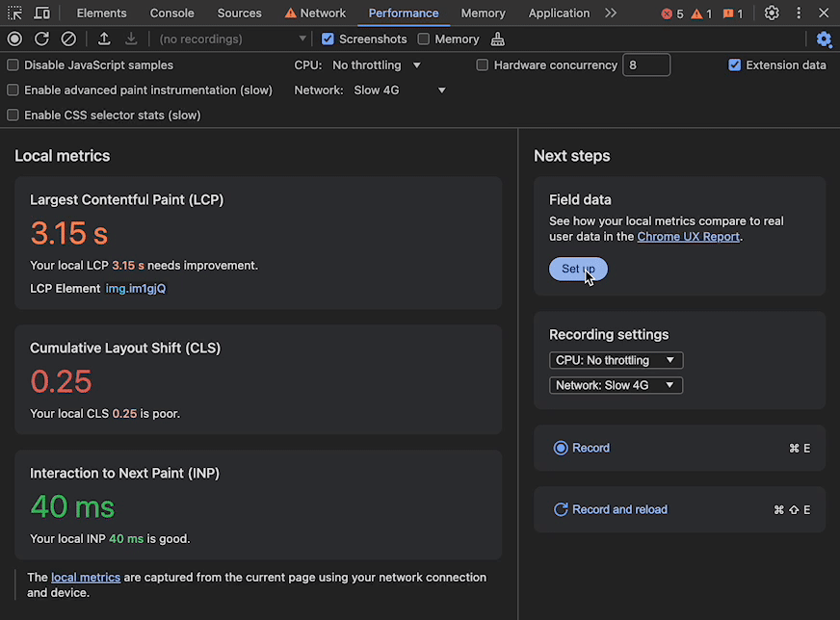Check Disable JavaScript samples

[12, 65]
